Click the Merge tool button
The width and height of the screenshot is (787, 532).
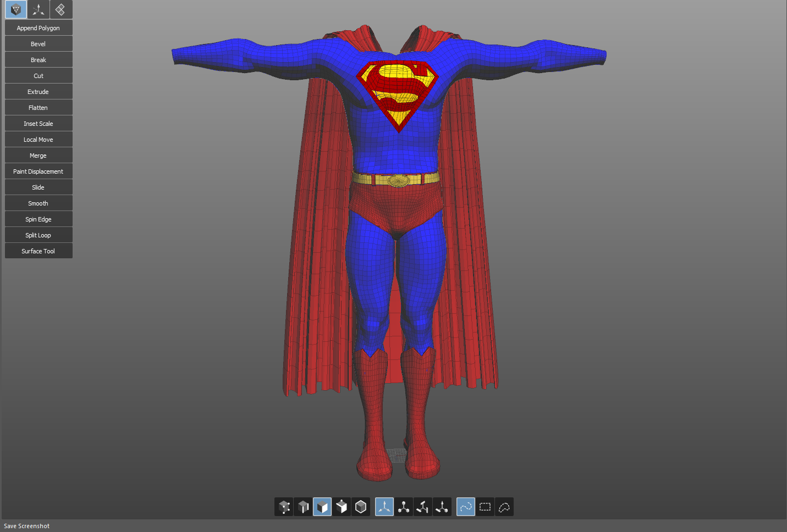38,156
